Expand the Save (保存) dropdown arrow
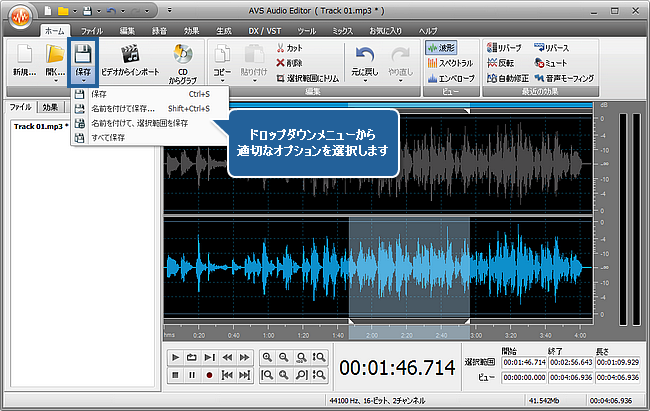 [83, 81]
